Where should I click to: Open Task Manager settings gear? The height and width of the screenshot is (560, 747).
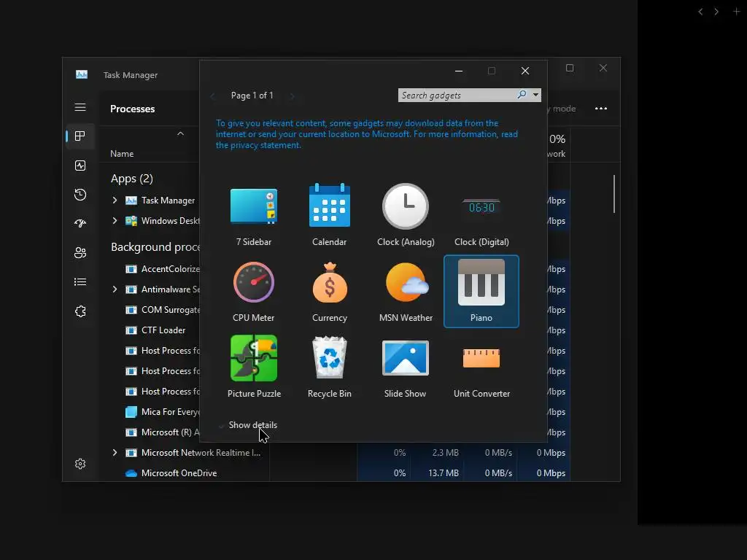click(80, 464)
